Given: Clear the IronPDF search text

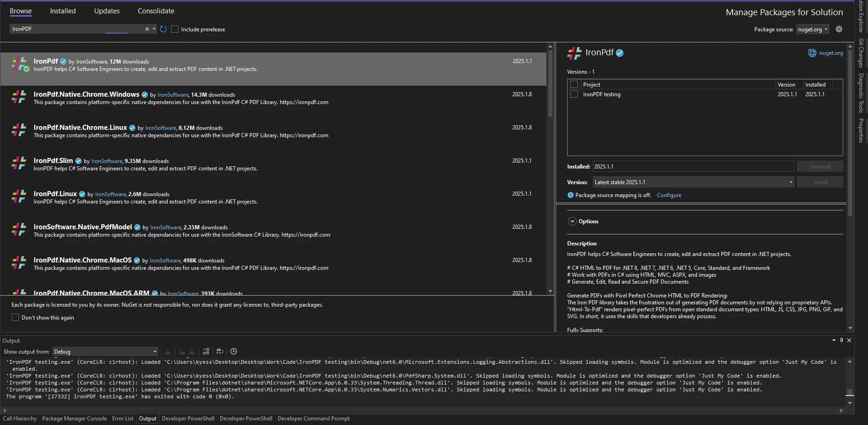Looking at the screenshot, I should (147, 29).
